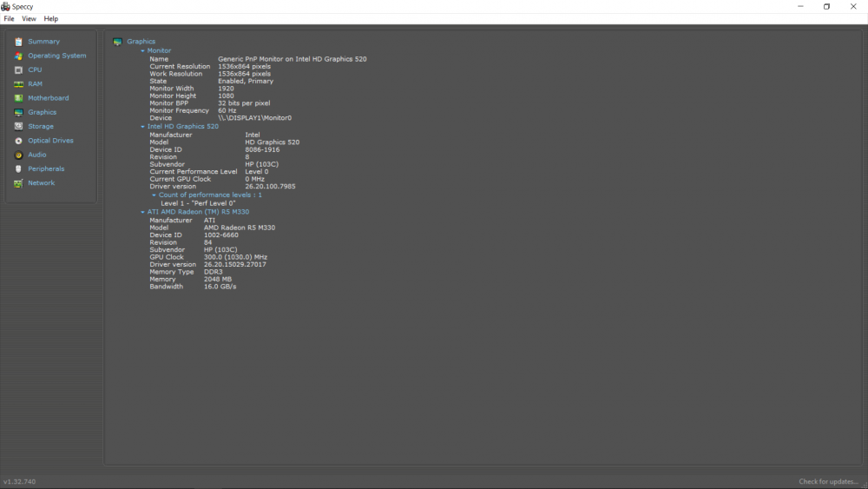Select the State value Enabled, Primary

pyautogui.click(x=246, y=81)
